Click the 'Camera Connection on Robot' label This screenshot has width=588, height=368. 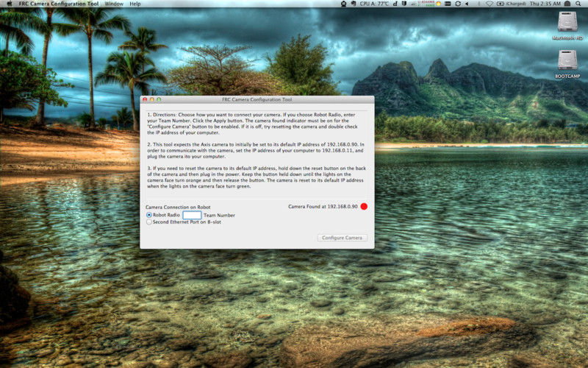point(178,207)
